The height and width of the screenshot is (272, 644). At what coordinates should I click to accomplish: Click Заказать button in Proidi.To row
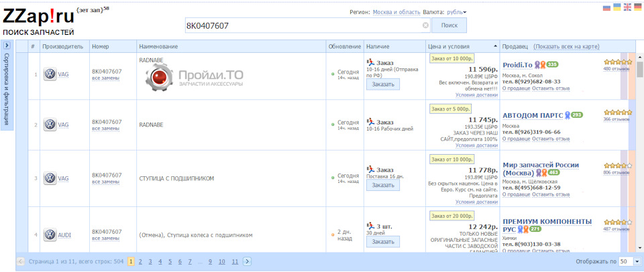383,84
